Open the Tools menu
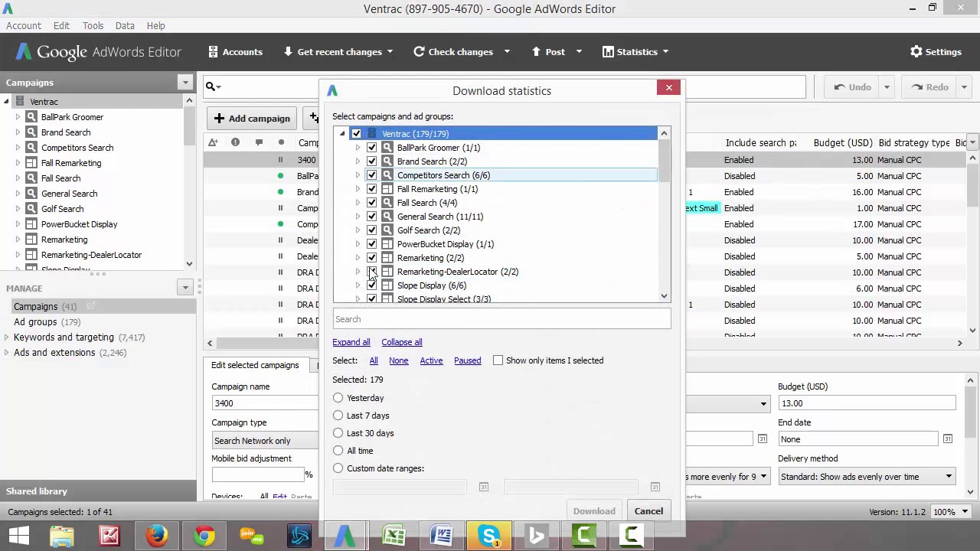The image size is (980, 551). [93, 25]
